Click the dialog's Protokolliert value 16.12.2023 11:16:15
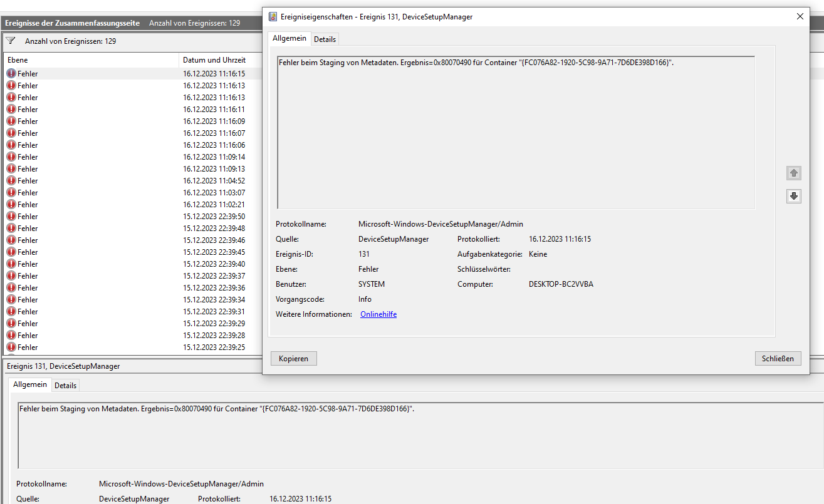 [x=560, y=239]
